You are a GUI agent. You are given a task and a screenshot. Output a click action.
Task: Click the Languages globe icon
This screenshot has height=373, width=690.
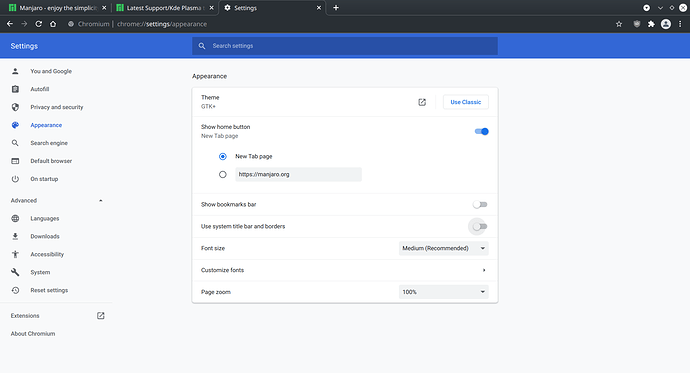(x=15, y=219)
